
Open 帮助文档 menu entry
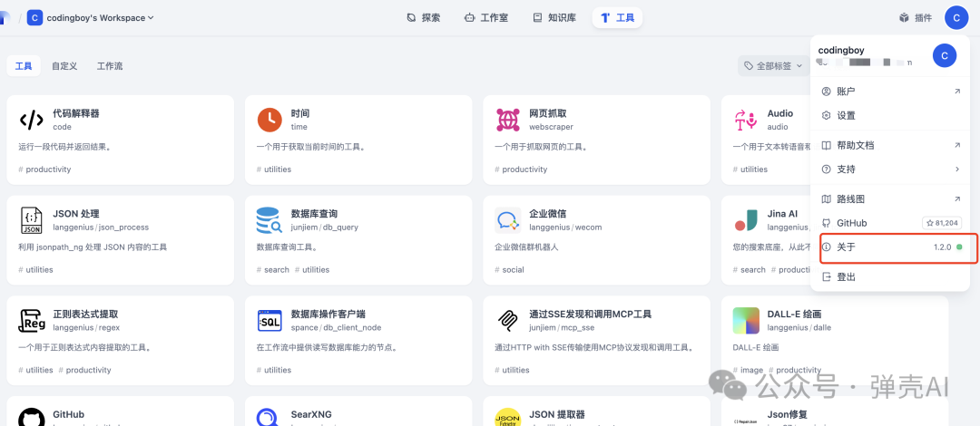point(891,146)
